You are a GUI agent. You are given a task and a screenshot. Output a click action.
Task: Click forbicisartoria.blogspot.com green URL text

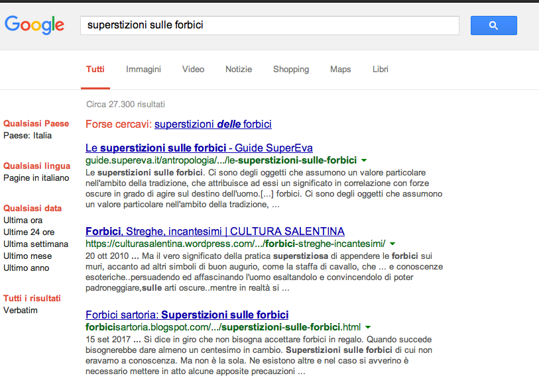click(223, 327)
